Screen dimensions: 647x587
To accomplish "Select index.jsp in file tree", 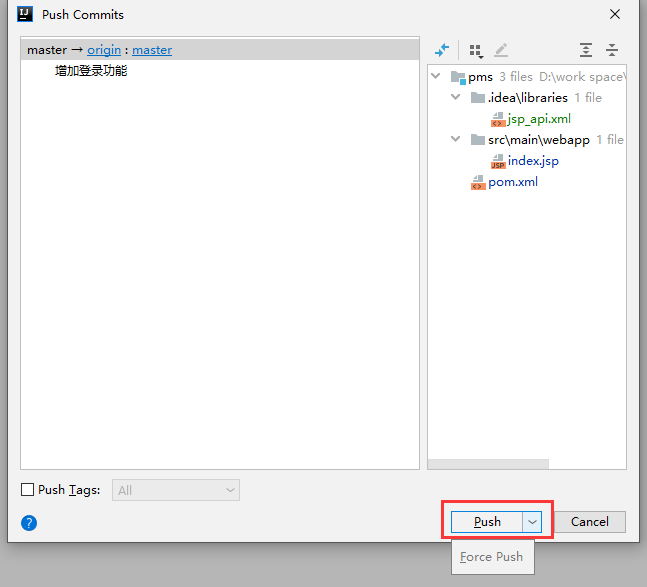I will pos(533,161).
